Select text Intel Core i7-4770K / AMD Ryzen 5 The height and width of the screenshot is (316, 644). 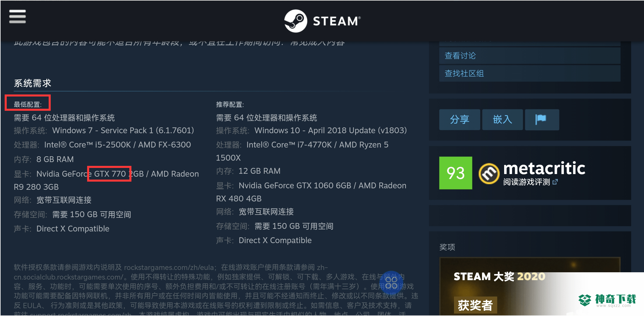click(x=317, y=145)
